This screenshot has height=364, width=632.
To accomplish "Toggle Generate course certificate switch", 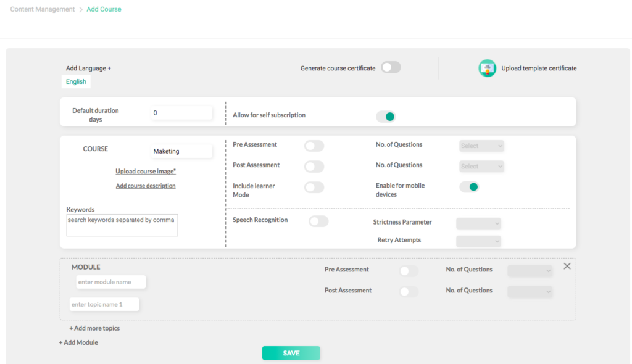I will pyautogui.click(x=391, y=68).
